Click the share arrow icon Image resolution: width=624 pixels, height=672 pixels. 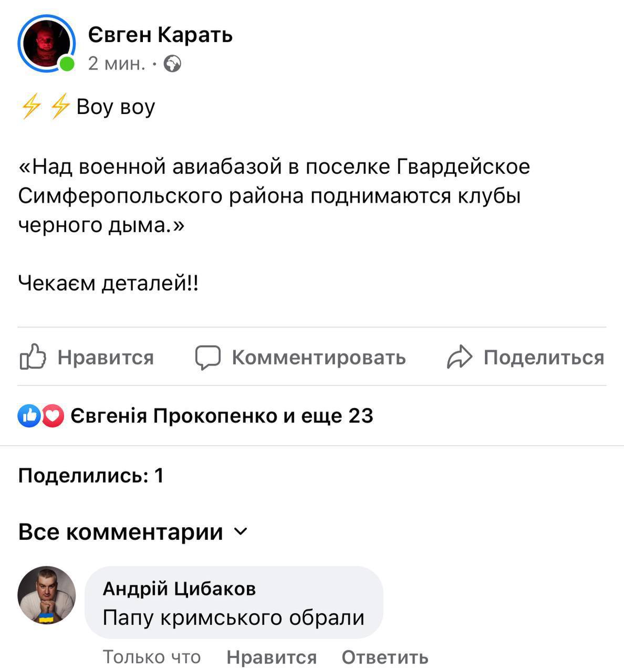pyautogui.click(x=460, y=358)
